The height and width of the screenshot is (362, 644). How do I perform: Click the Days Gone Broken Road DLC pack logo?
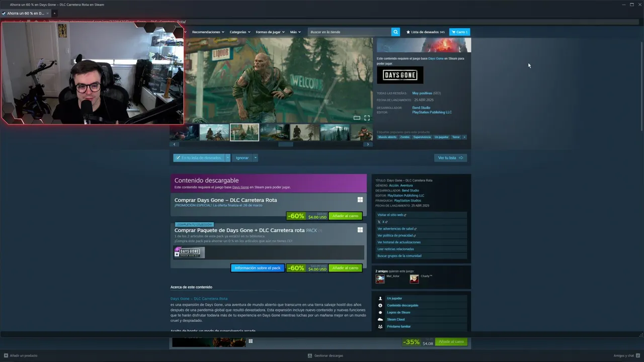(189, 252)
